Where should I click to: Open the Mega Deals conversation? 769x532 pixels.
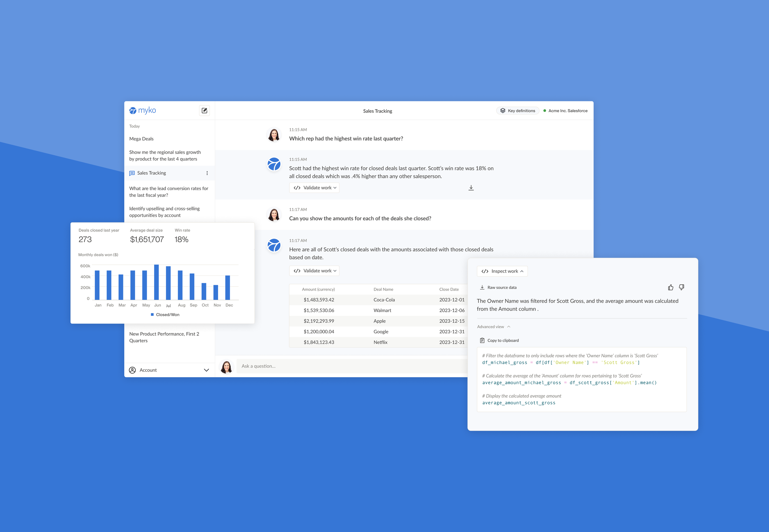141,139
